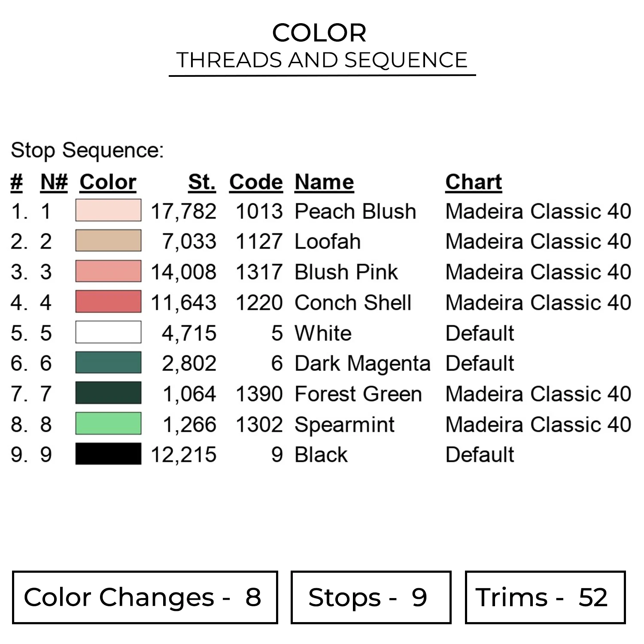Image resolution: width=644 pixels, height=644 pixels.
Task: Click the Name column header
Action: tap(324, 182)
